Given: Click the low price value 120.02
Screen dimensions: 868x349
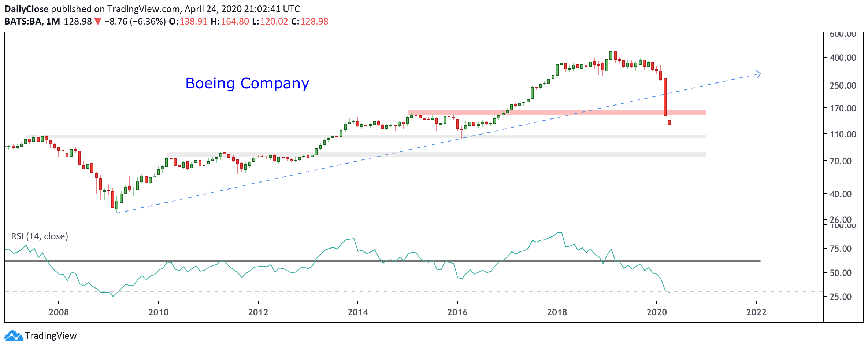Looking at the screenshot, I should point(274,21).
